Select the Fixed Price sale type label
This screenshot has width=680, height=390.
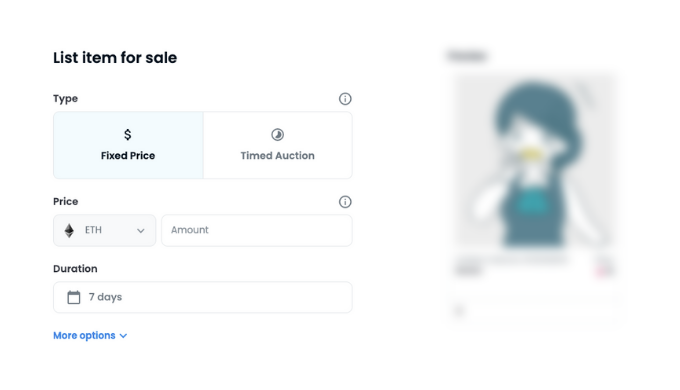click(x=128, y=156)
